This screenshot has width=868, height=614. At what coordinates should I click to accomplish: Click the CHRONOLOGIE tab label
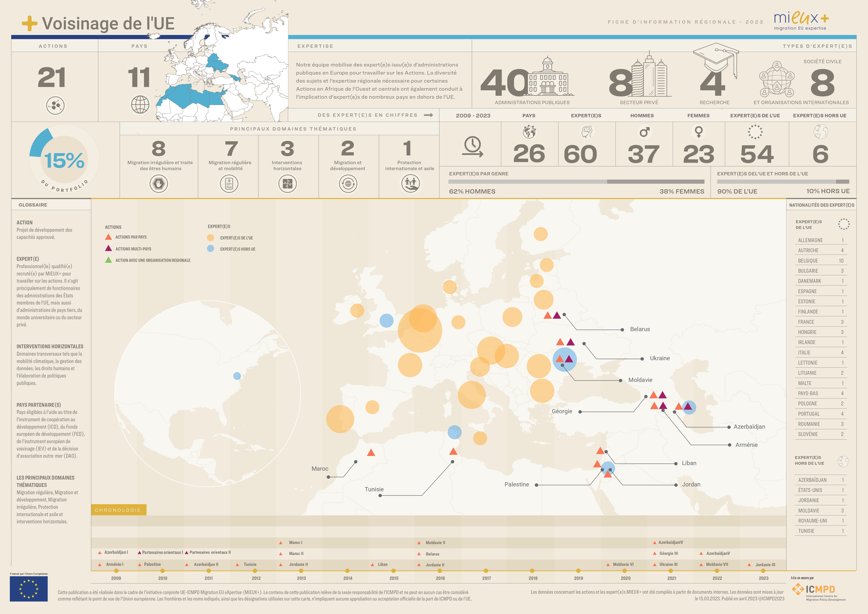pyautogui.click(x=118, y=510)
